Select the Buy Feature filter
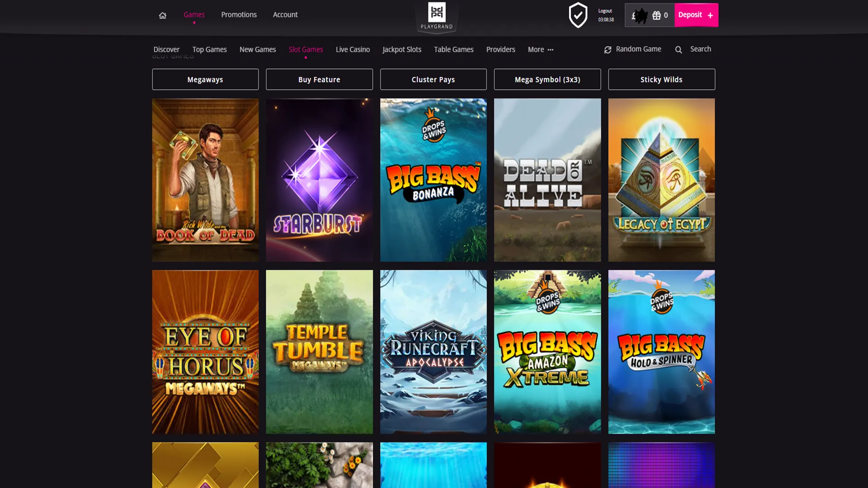This screenshot has height=488, width=868. click(x=319, y=79)
